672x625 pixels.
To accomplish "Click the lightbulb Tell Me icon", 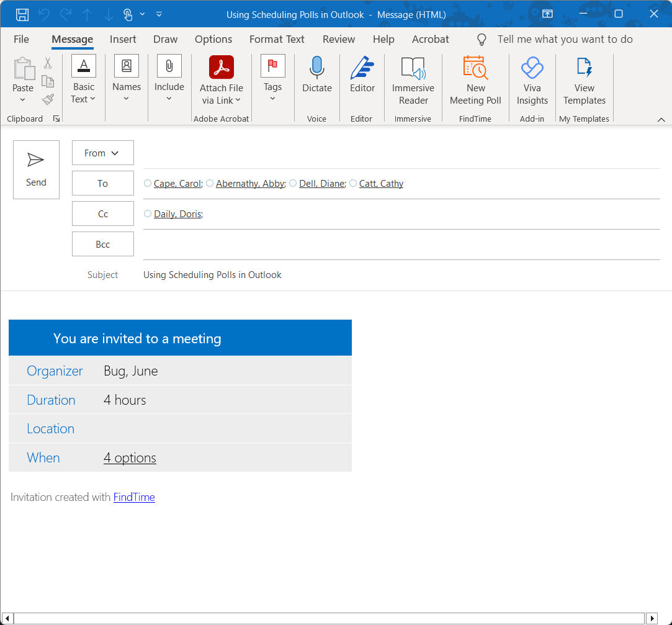I will point(482,40).
